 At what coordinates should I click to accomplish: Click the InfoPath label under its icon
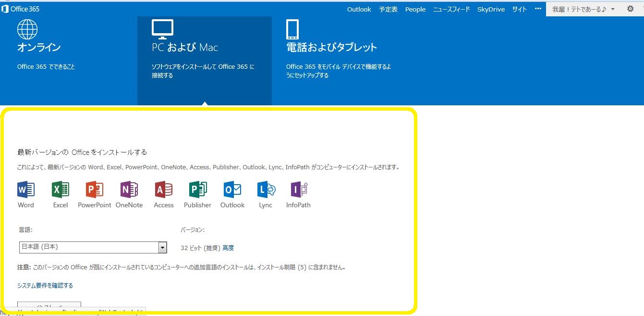click(298, 205)
